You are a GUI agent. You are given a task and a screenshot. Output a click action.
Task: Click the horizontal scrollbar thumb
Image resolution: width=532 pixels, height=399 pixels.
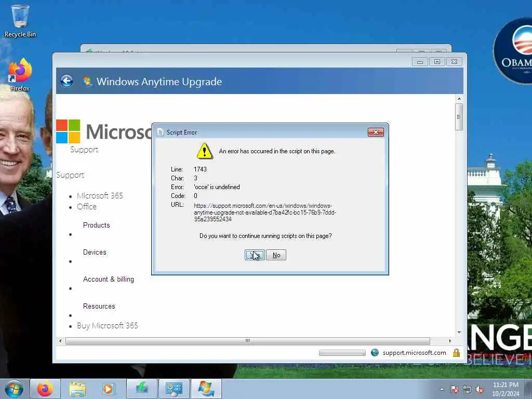(x=248, y=341)
